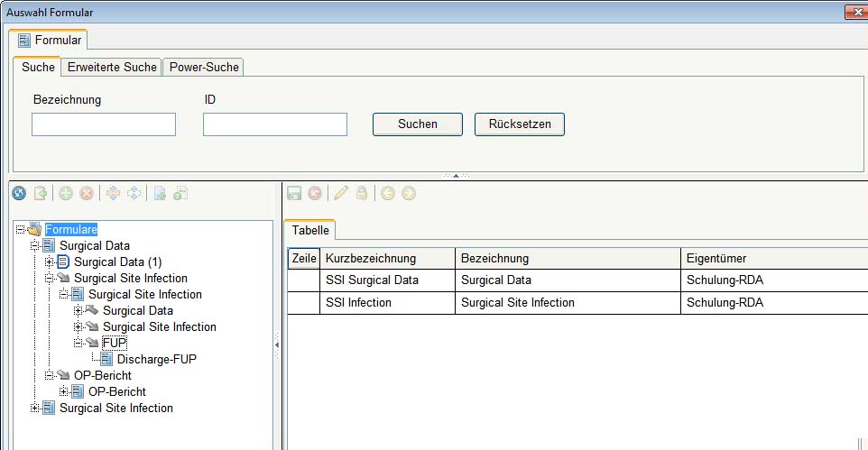Click the yellow forward arrow icon
Viewport: 868px width, 450px height.
(x=409, y=193)
